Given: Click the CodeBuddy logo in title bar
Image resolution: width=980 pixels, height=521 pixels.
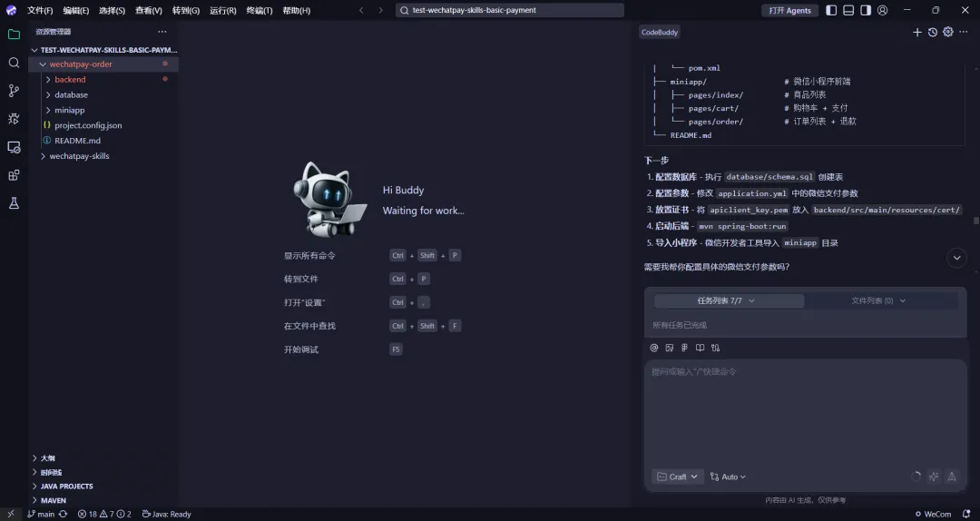Looking at the screenshot, I should click(x=11, y=10).
